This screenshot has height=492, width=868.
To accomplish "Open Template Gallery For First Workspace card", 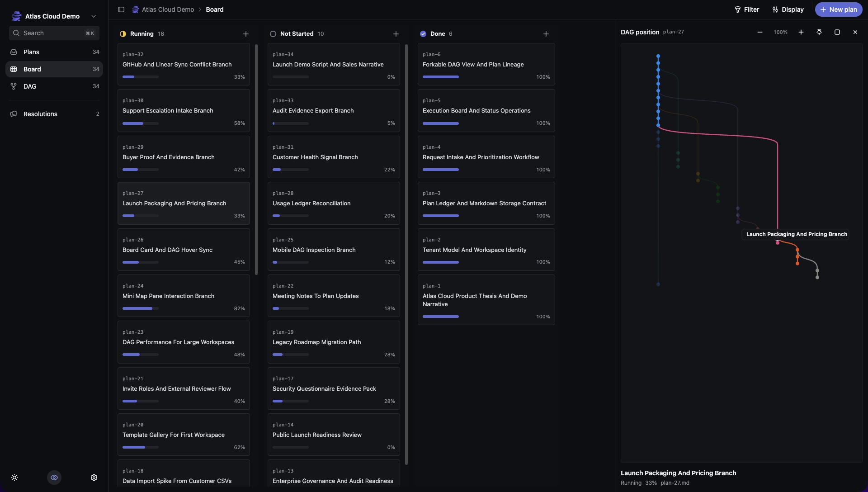I will [184, 435].
